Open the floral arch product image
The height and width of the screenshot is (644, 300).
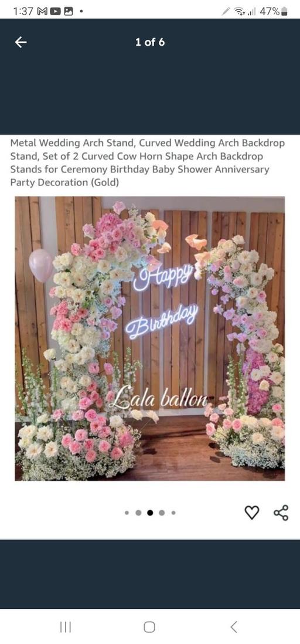tap(150, 338)
